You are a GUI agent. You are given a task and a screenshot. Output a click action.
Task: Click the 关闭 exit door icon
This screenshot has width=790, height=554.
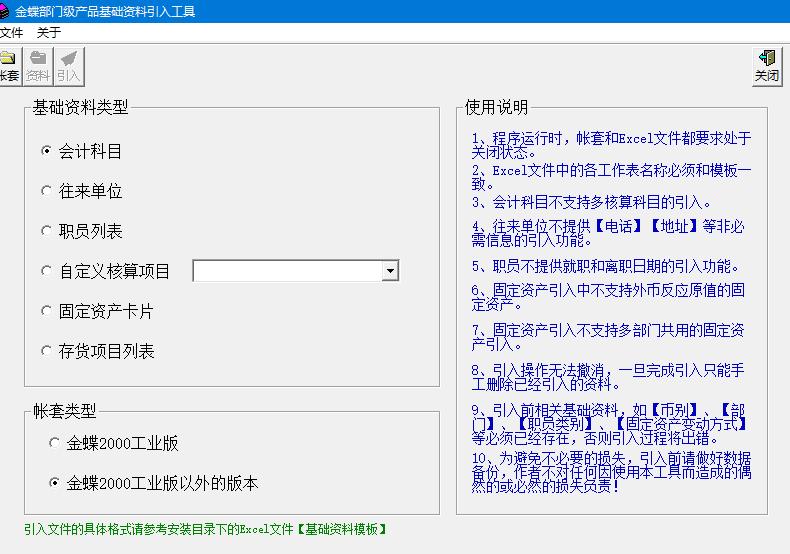click(767, 66)
